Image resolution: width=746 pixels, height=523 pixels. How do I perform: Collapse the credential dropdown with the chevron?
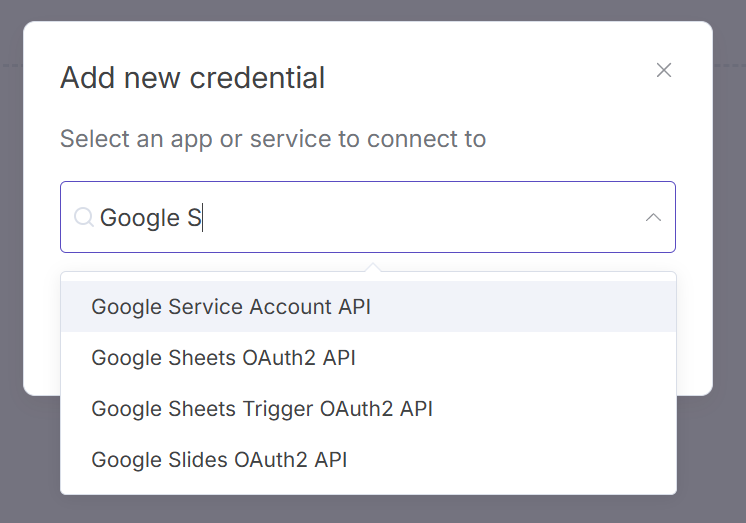653,217
